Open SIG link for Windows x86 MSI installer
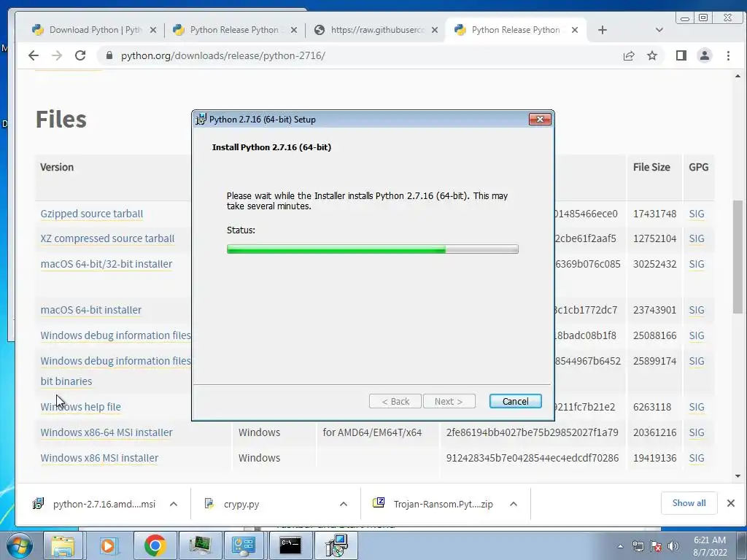This screenshot has width=747, height=560. (697, 458)
